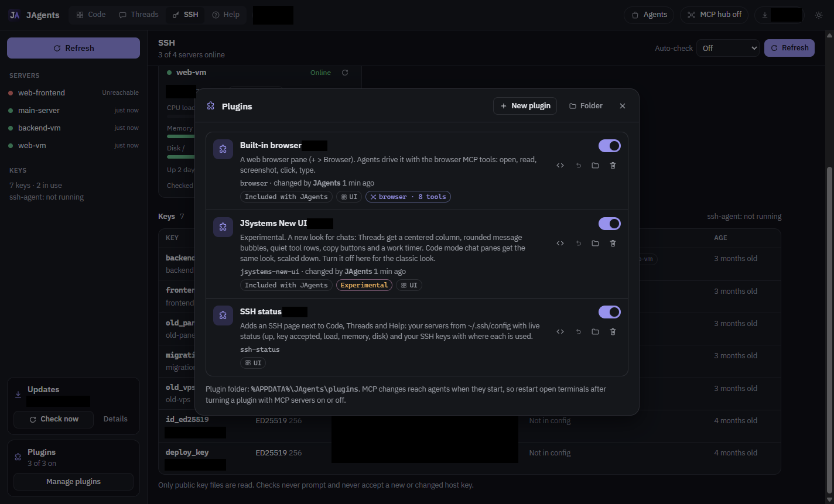Create a New plugin
The width and height of the screenshot is (834, 504).
tap(525, 106)
